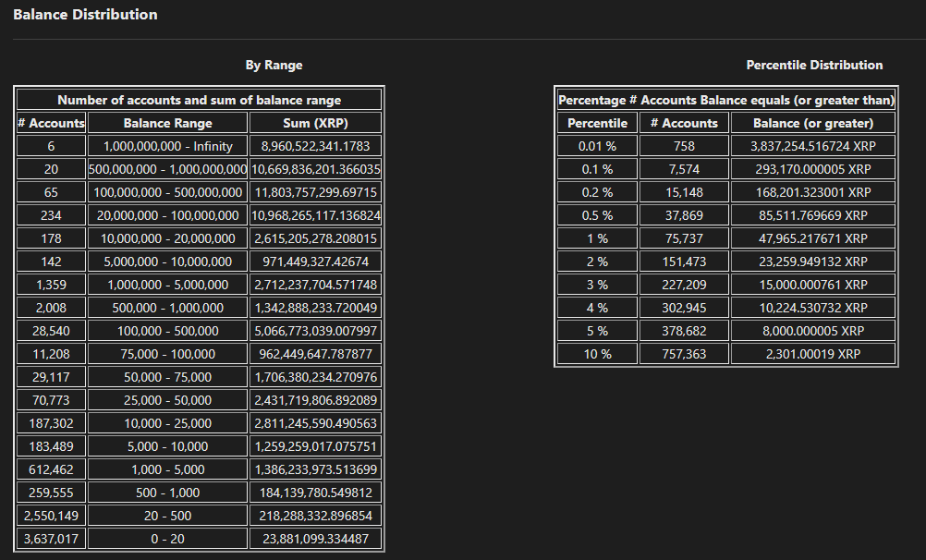Click the 3,837,254.516724 XRP balance cell
The width and height of the screenshot is (926, 560).
[x=813, y=146]
